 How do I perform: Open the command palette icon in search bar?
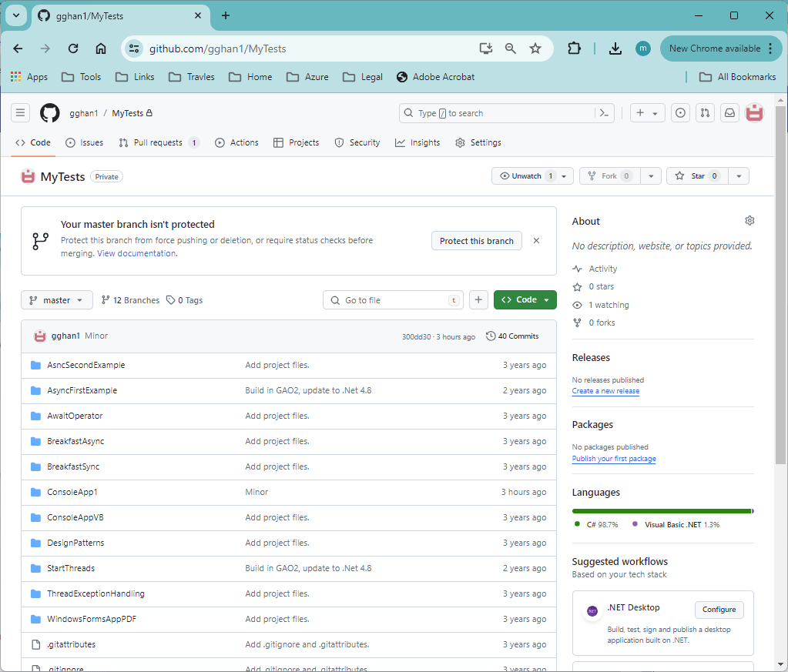[x=604, y=113]
